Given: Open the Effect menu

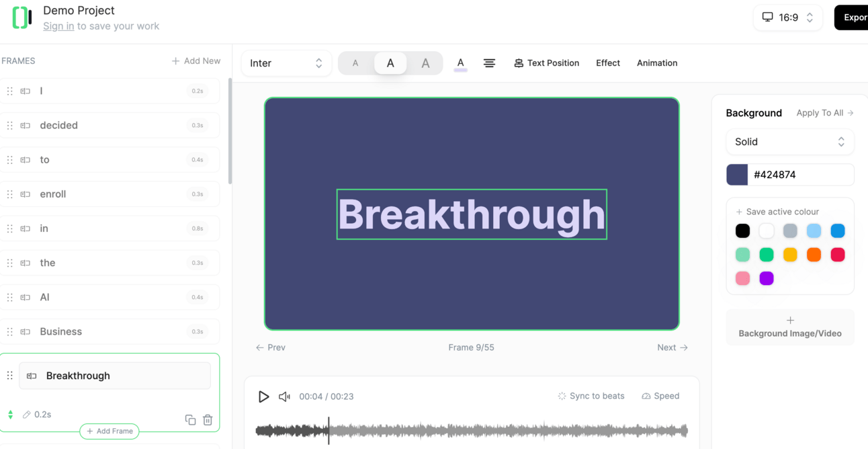Looking at the screenshot, I should (x=607, y=63).
